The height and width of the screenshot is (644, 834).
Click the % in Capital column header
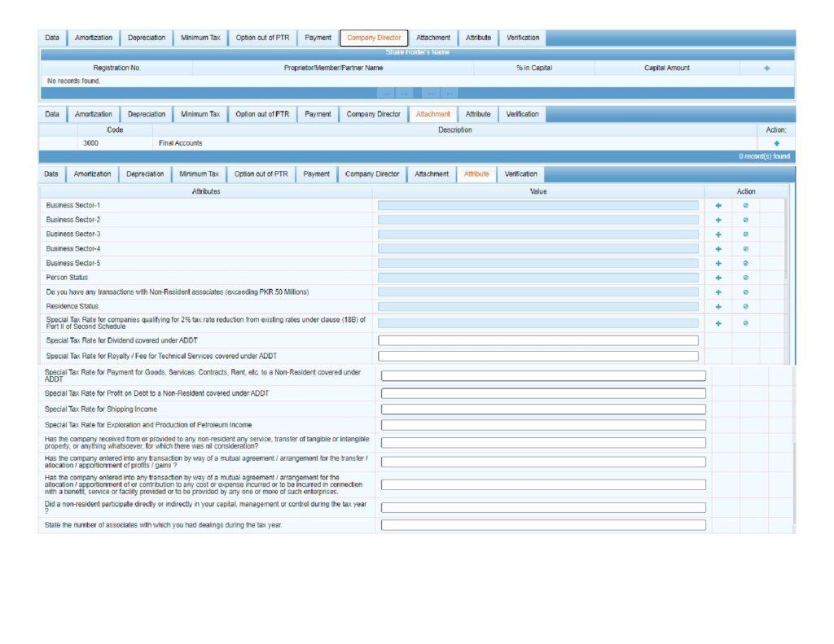click(533, 68)
